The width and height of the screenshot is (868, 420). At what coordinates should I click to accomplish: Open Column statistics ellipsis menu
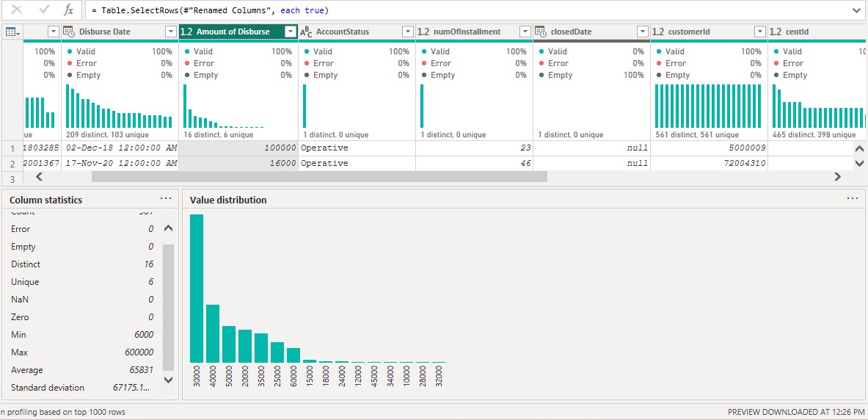[x=166, y=199]
